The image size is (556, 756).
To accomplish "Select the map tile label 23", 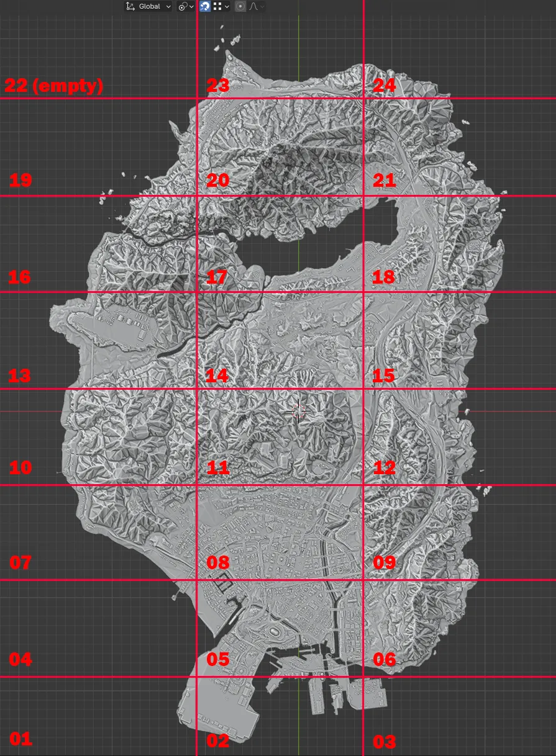I will tap(218, 86).
